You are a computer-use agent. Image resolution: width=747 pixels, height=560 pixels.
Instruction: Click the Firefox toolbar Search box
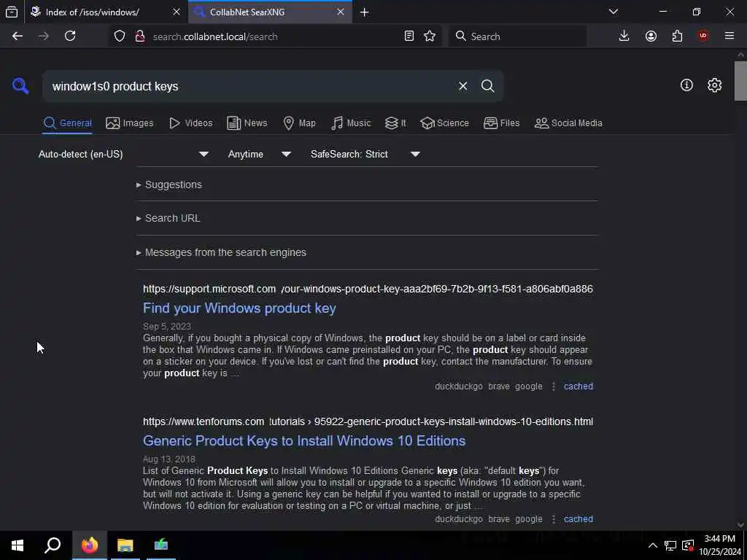[x=517, y=36]
